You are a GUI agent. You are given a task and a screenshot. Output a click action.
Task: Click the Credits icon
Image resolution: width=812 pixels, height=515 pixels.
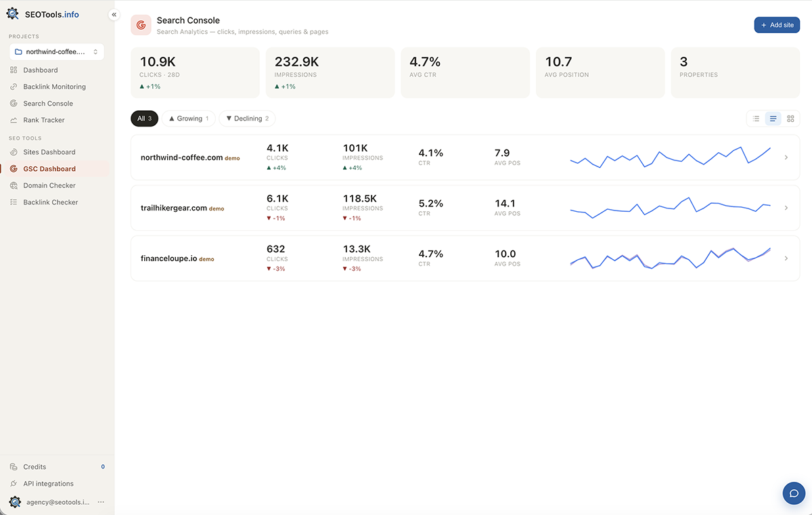(x=14, y=467)
